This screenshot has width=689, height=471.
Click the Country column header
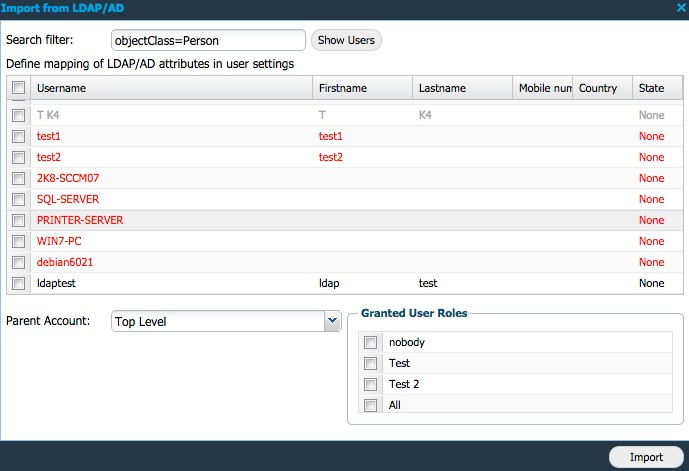point(601,88)
